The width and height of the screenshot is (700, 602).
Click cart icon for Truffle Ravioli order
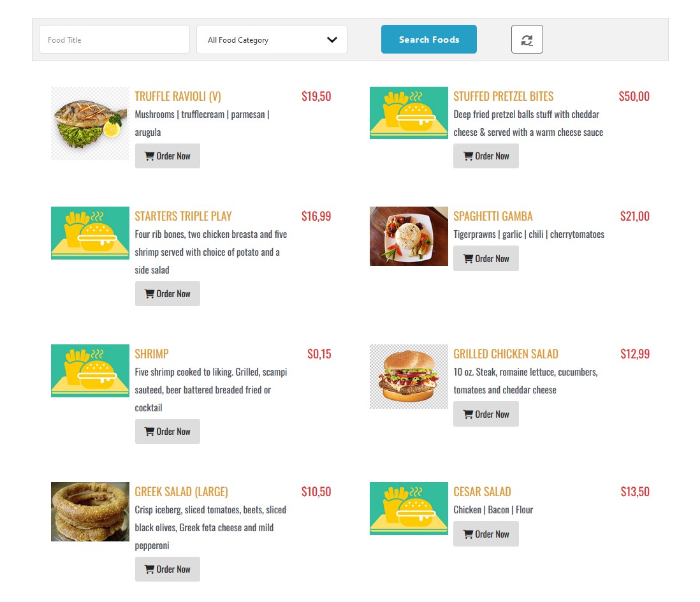tap(149, 156)
